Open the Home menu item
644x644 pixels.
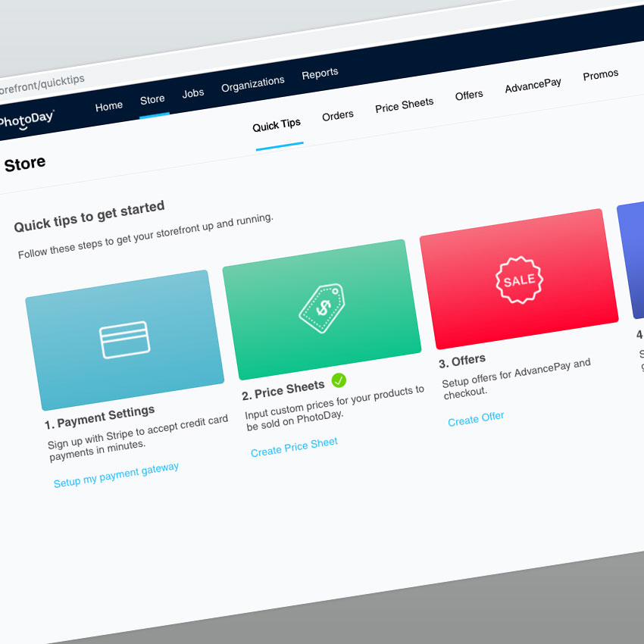[109, 106]
